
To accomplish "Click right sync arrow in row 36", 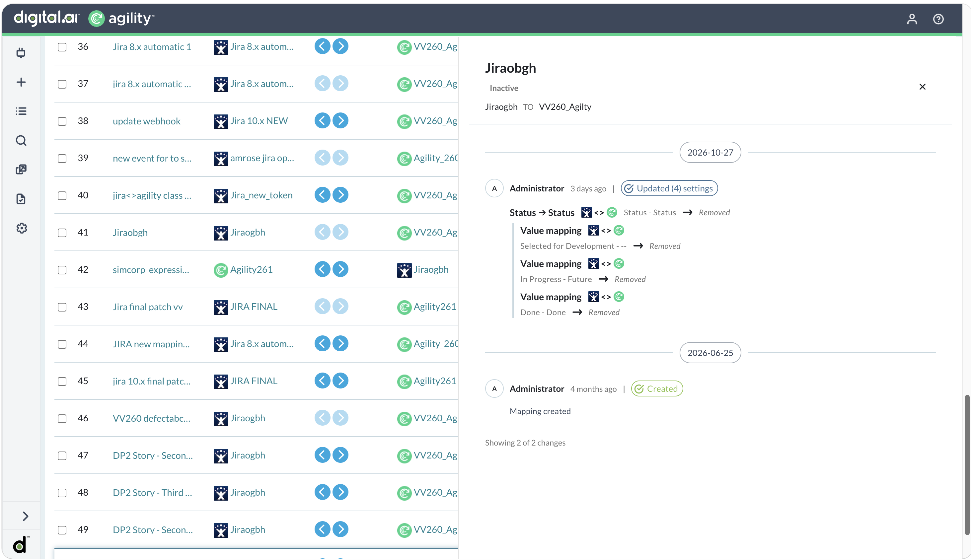I will tap(340, 46).
